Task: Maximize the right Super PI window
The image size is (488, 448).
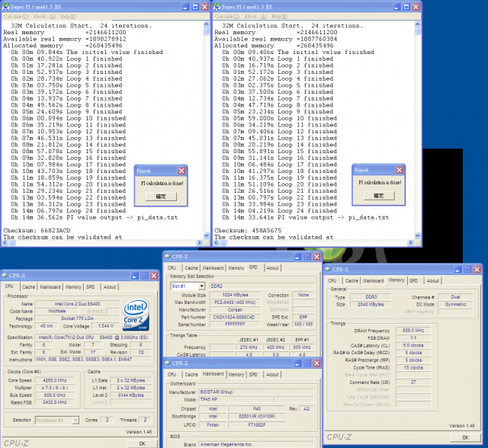Action: coord(406,7)
